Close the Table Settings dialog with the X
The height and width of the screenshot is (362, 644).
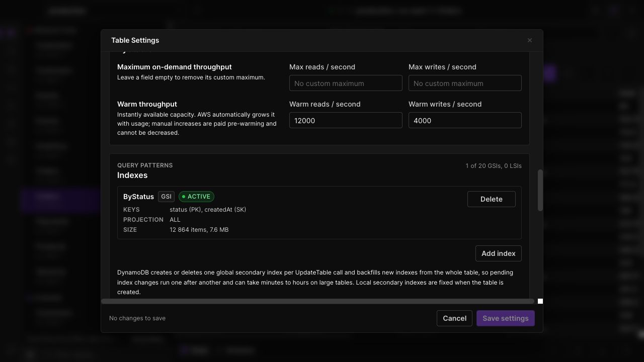[x=529, y=40]
